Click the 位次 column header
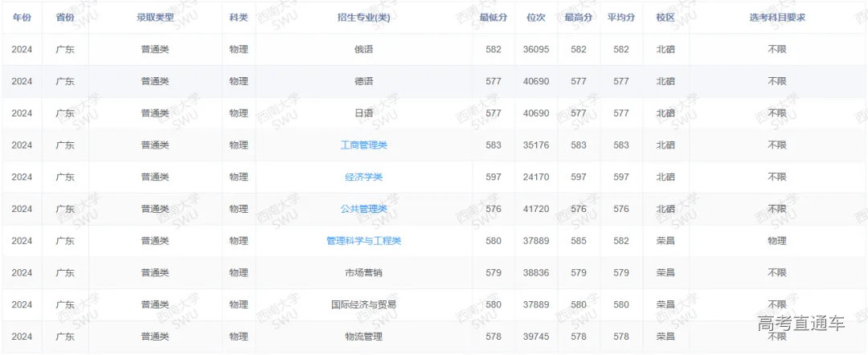Viewport: 868px width, 355px height. coord(535,18)
